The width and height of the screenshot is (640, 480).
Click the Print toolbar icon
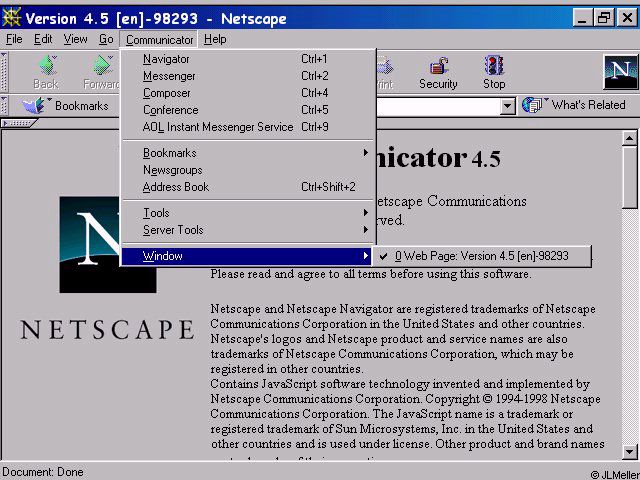[x=384, y=65]
